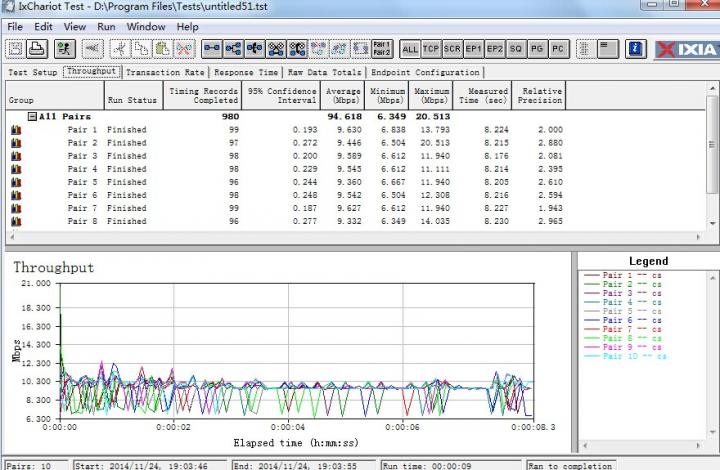Viewport: 720px width, 470px height.
Task: Click the Print toolbar icon
Action: coord(37,49)
